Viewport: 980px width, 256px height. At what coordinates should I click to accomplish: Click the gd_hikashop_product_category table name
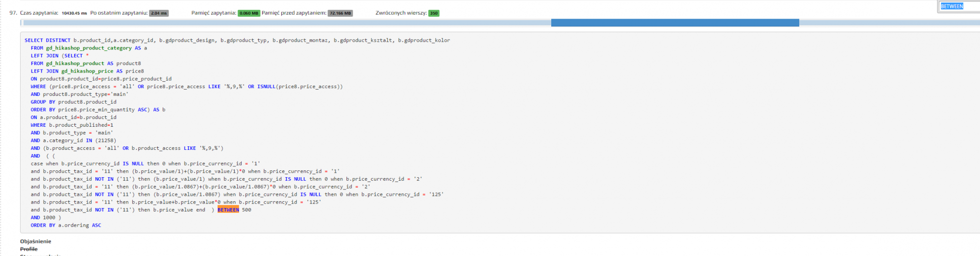pyautogui.click(x=89, y=48)
